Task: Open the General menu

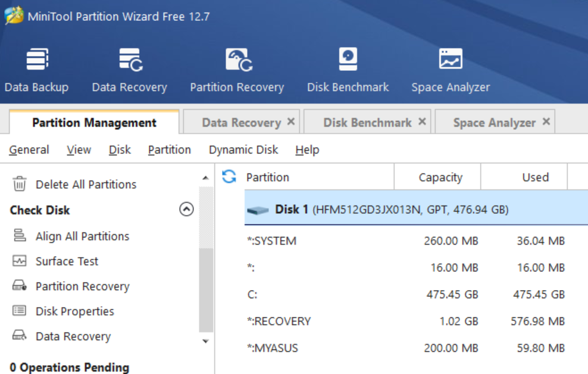Action: 29,149
